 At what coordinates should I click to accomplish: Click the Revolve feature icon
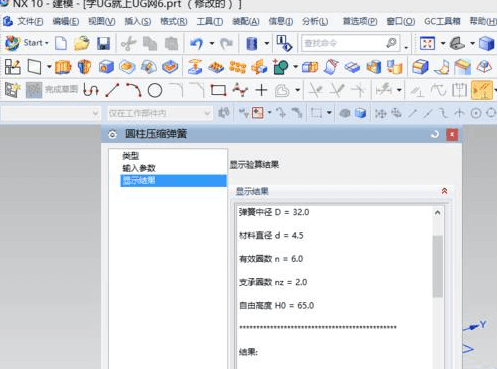tap(85, 67)
